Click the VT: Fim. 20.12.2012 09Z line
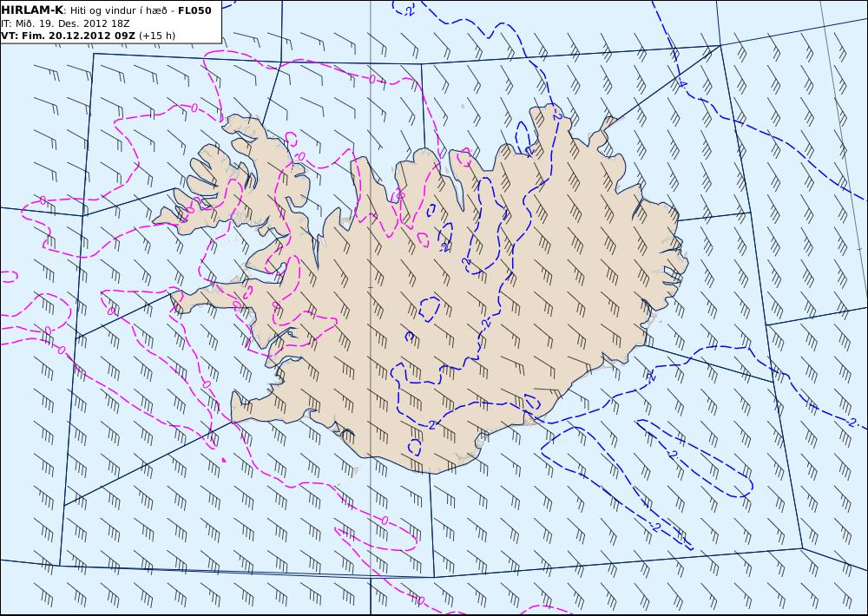This screenshot has width=868, height=616. [x=68, y=36]
